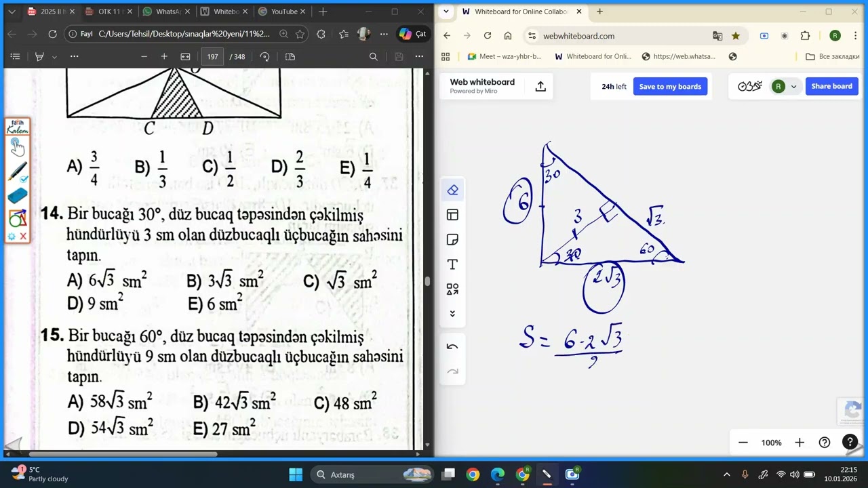Zoom in the PDF document
Image resolution: width=868 pixels, height=488 pixels.
164,57
